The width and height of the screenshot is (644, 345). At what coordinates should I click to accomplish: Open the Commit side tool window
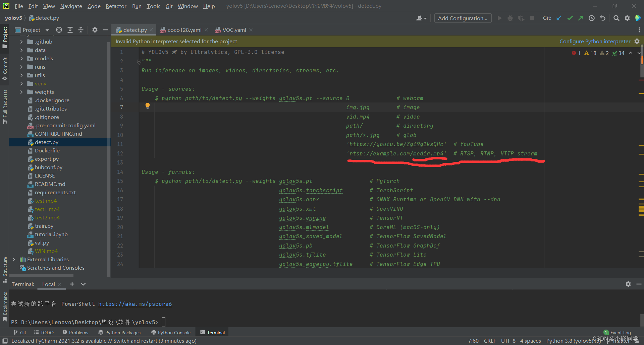click(x=5, y=69)
